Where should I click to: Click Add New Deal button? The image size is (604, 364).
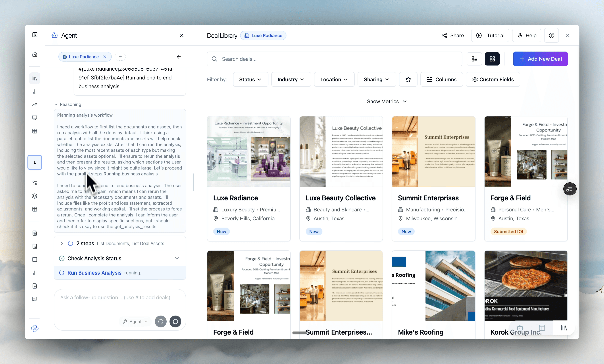[x=540, y=59]
